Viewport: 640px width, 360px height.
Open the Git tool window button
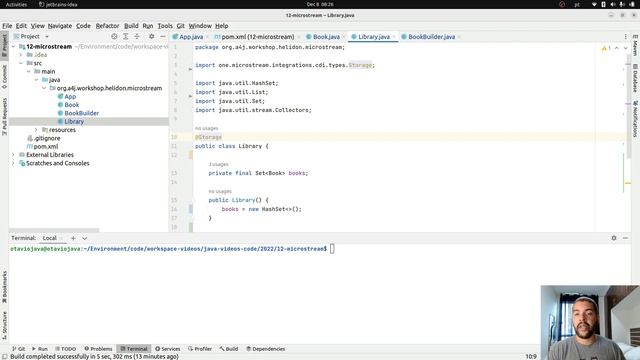18,349
